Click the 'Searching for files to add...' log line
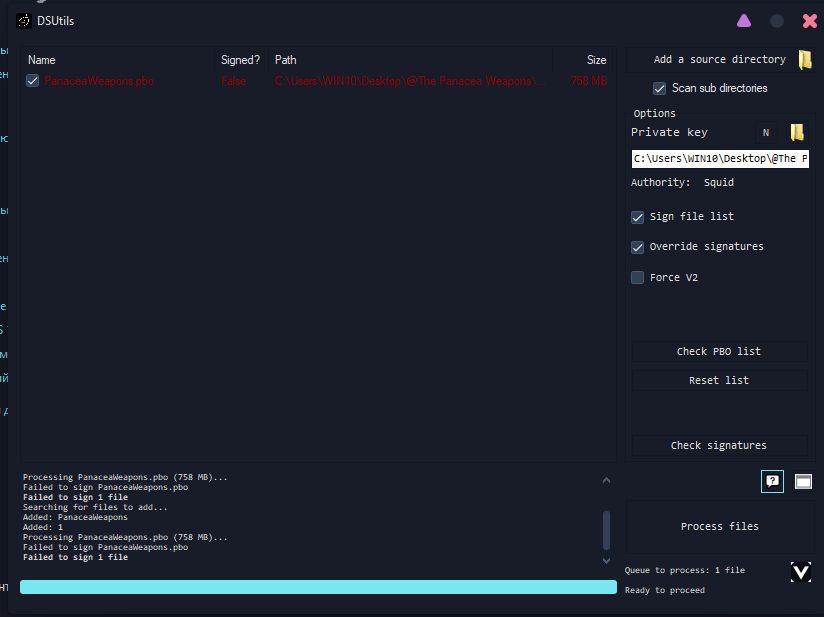The width and height of the screenshot is (824, 617). pos(95,508)
